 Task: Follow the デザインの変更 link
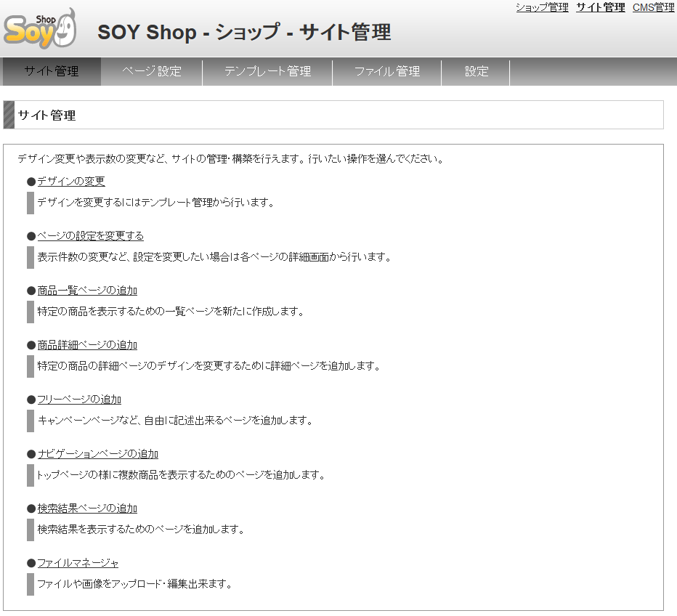tap(71, 182)
